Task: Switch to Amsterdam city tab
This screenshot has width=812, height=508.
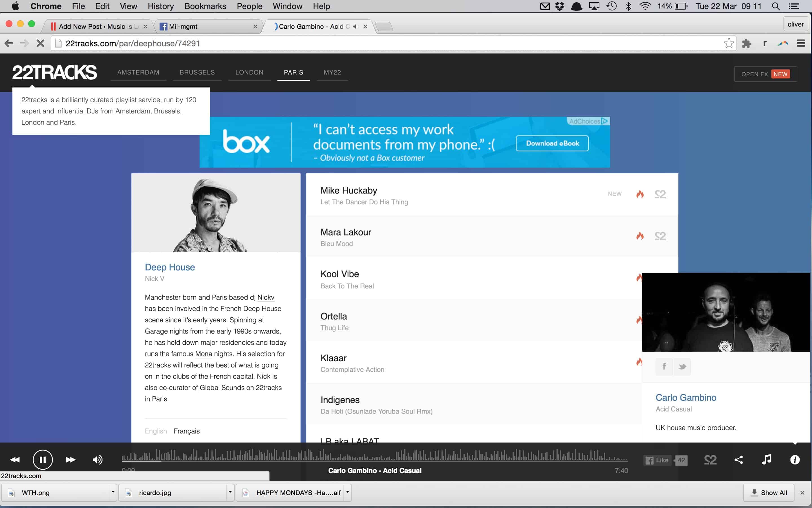Action: (x=138, y=72)
